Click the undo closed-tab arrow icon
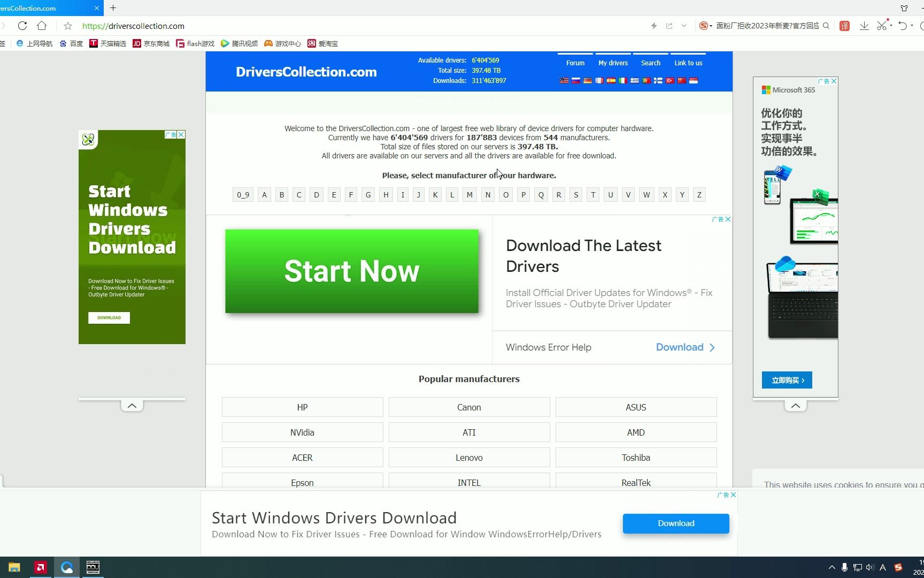Screen dimensions: 924x578 [x=903, y=26]
